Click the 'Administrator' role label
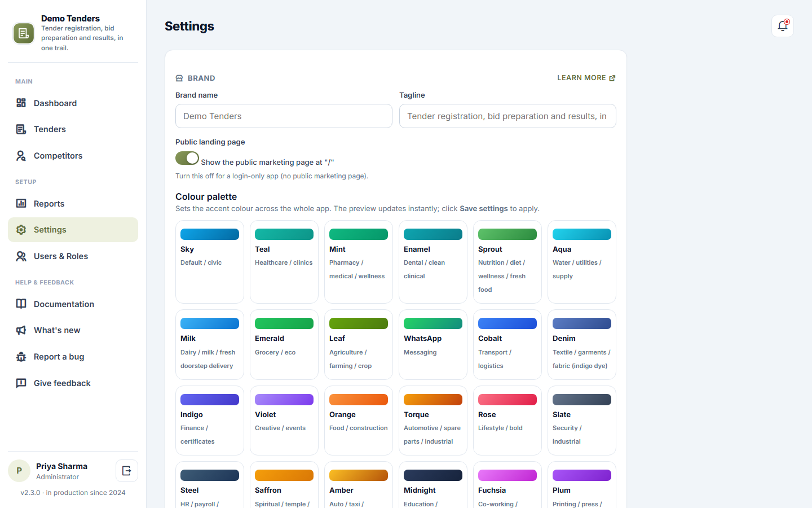The height and width of the screenshot is (508, 812). (x=58, y=477)
